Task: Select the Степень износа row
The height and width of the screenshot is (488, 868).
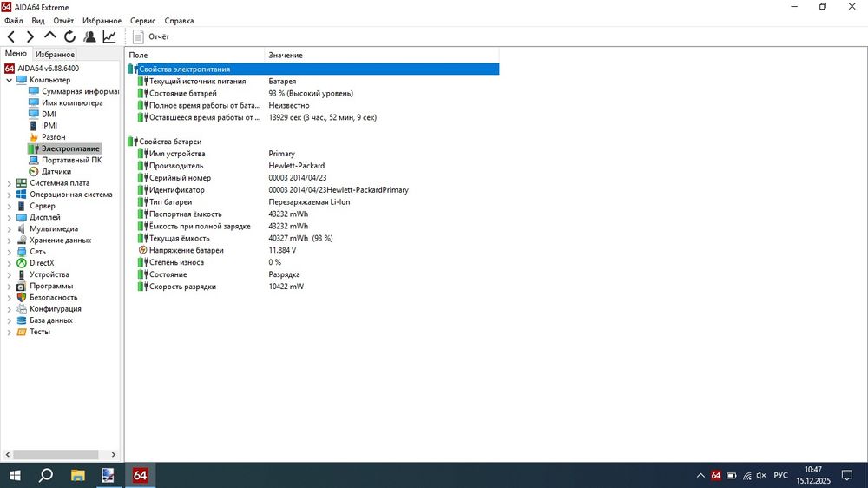Action: tap(312, 262)
